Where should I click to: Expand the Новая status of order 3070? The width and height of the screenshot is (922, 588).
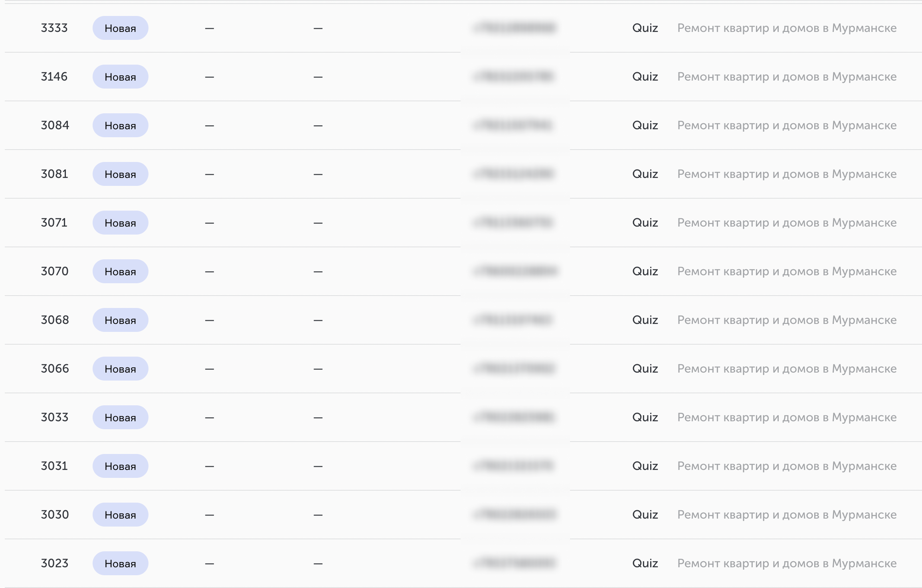coord(120,271)
